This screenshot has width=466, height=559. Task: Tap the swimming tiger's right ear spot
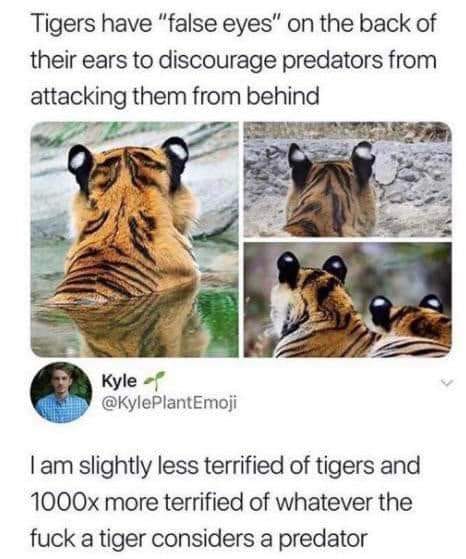178,151
